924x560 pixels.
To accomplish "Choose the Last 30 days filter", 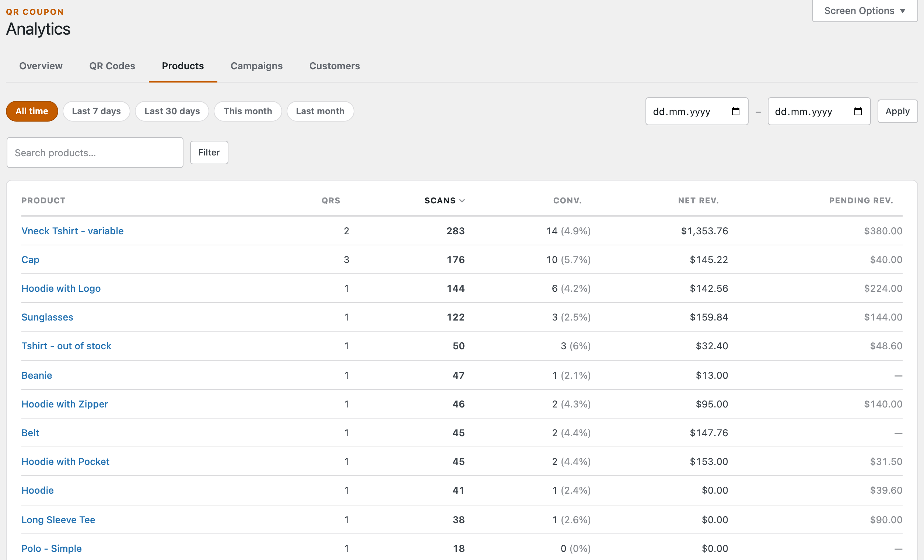I will [172, 111].
